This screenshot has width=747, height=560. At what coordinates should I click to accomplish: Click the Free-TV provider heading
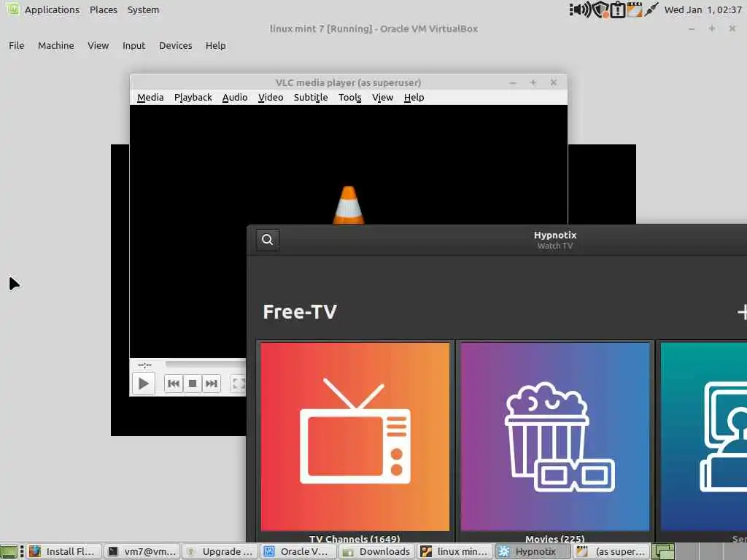(x=300, y=312)
